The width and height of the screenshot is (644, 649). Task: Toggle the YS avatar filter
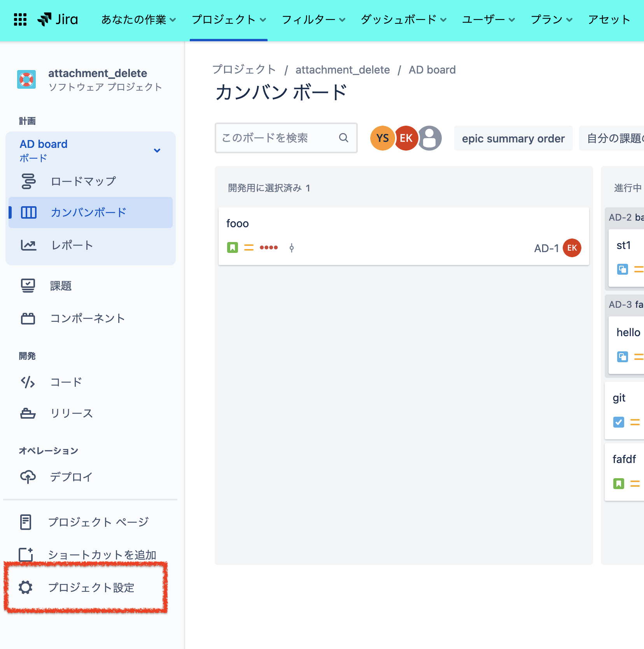(x=382, y=138)
